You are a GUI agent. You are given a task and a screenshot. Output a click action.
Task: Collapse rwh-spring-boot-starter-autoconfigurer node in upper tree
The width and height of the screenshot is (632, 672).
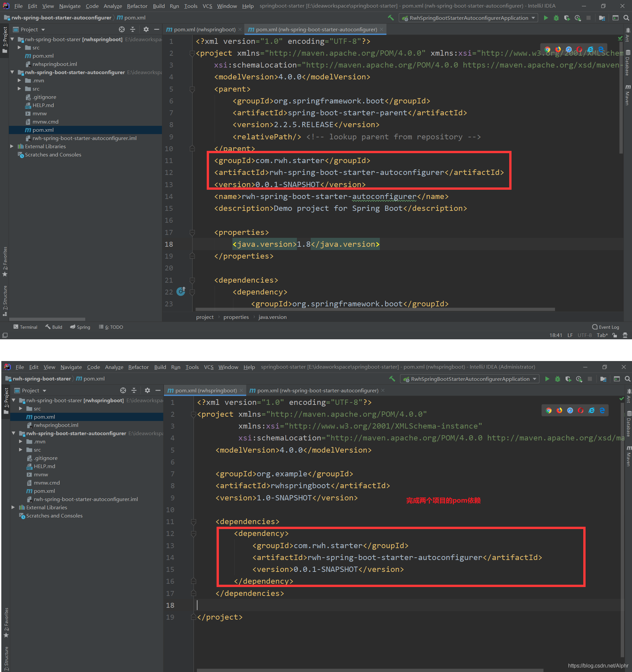12,72
